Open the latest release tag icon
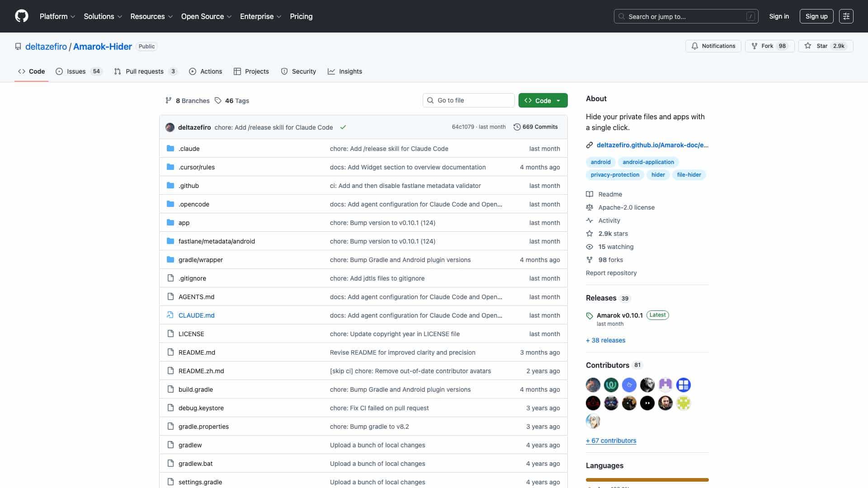 590,316
